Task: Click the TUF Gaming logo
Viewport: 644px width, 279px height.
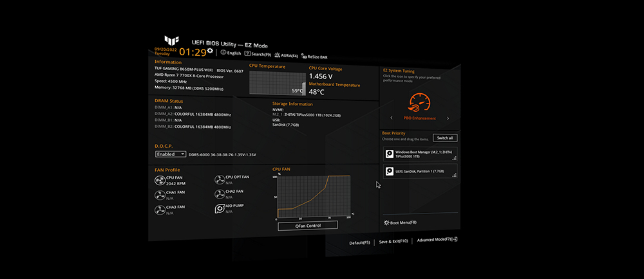Action: pos(171,40)
